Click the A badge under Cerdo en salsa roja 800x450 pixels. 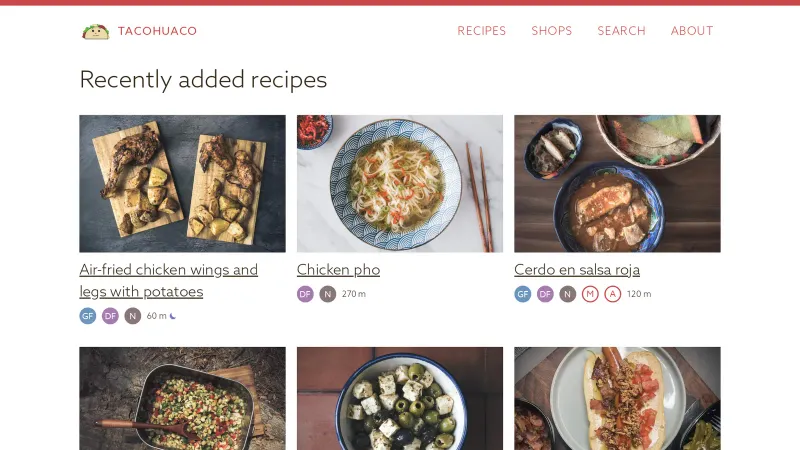(x=613, y=294)
